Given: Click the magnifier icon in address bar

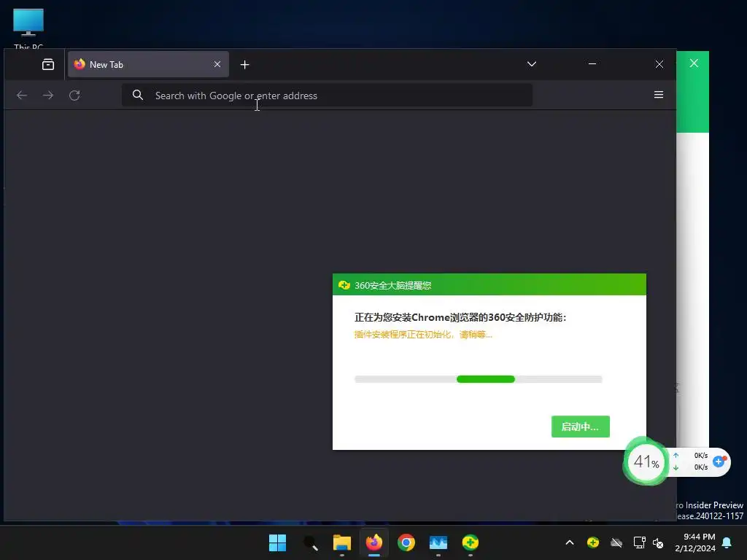Looking at the screenshot, I should tap(138, 96).
